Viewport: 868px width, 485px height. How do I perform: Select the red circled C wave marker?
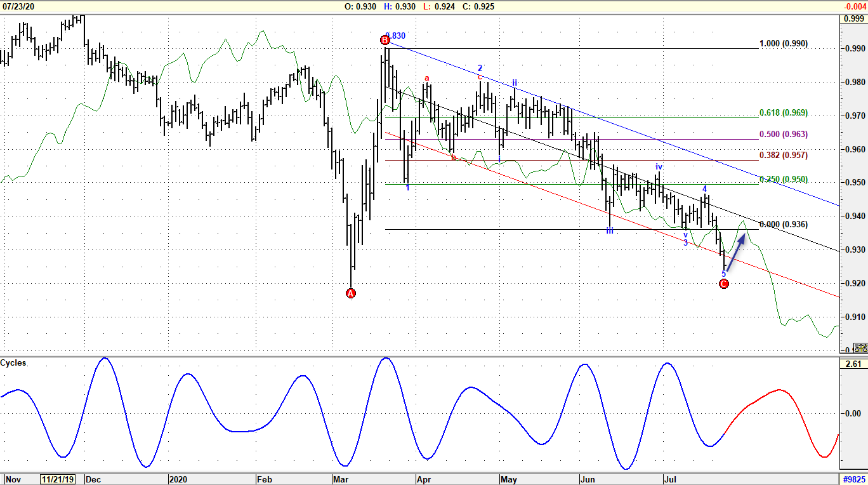point(724,283)
